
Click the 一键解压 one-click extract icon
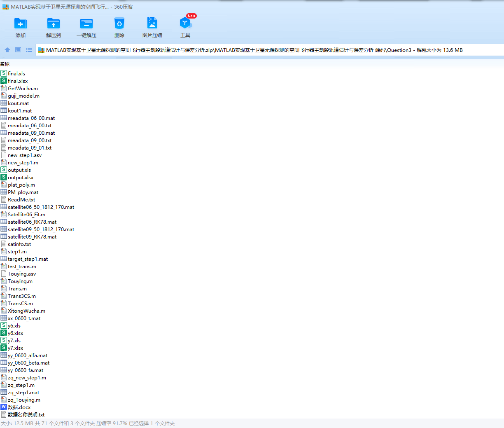pos(86,23)
